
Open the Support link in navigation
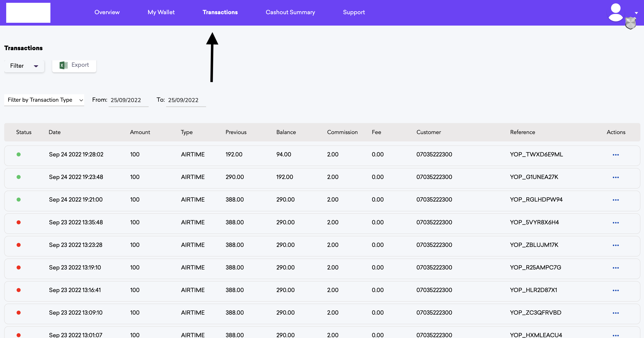click(x=354, y=12)
